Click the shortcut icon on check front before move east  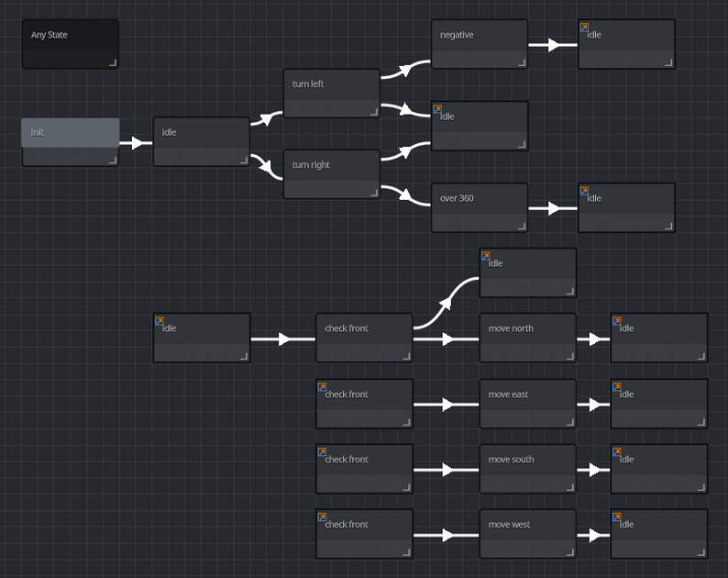[322, 387]
